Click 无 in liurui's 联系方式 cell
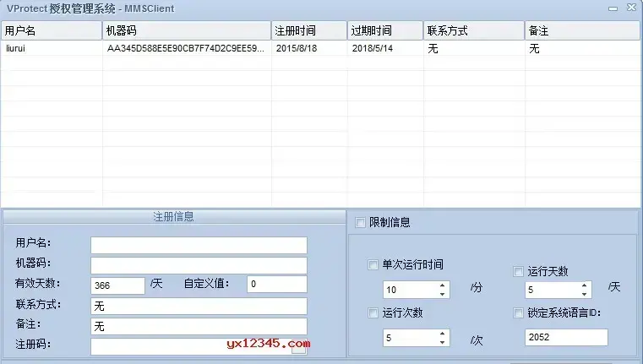Screen dimensions: 643x364 (433, 48)
